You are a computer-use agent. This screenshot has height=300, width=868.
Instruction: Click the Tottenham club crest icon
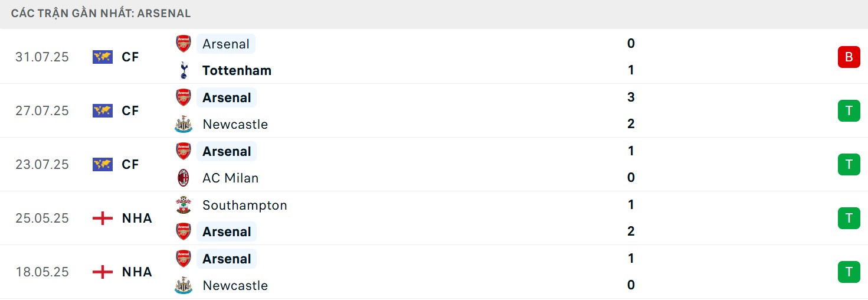tap(184, 70)
